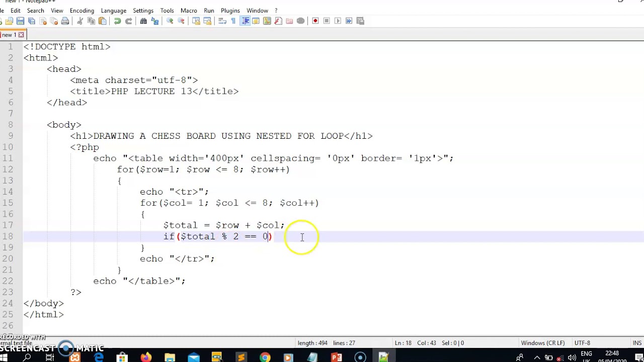The height and width of the screenshot is (362, 644).
Task: Open the Tools menu
Action: tap(167, 11)
